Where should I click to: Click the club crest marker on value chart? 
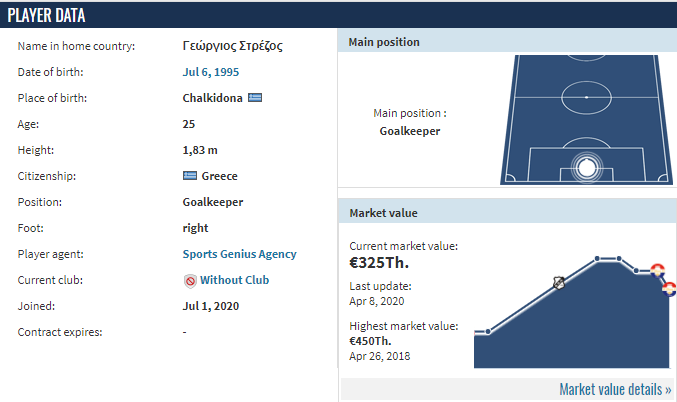click(x=559, y=283)
